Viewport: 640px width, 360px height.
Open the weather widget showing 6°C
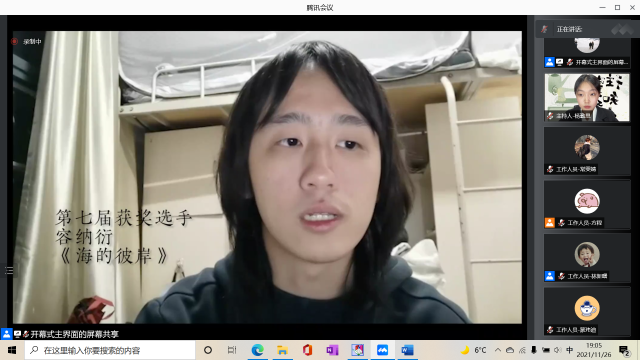click(473, 350)
